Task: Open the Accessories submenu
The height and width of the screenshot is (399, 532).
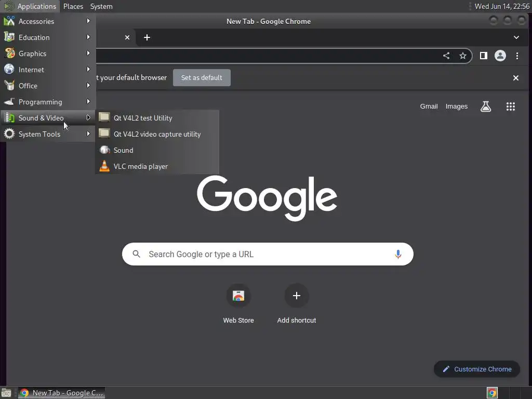Action: (47, 21)
